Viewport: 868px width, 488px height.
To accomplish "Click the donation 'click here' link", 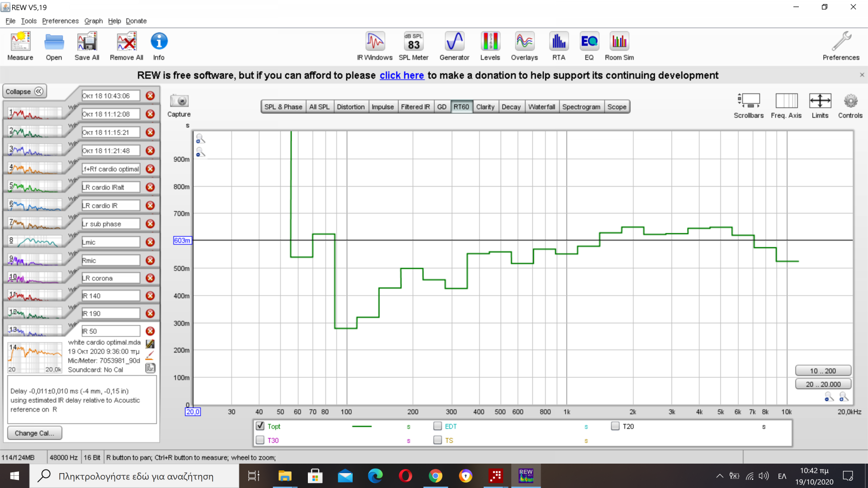I will [402, 75].
